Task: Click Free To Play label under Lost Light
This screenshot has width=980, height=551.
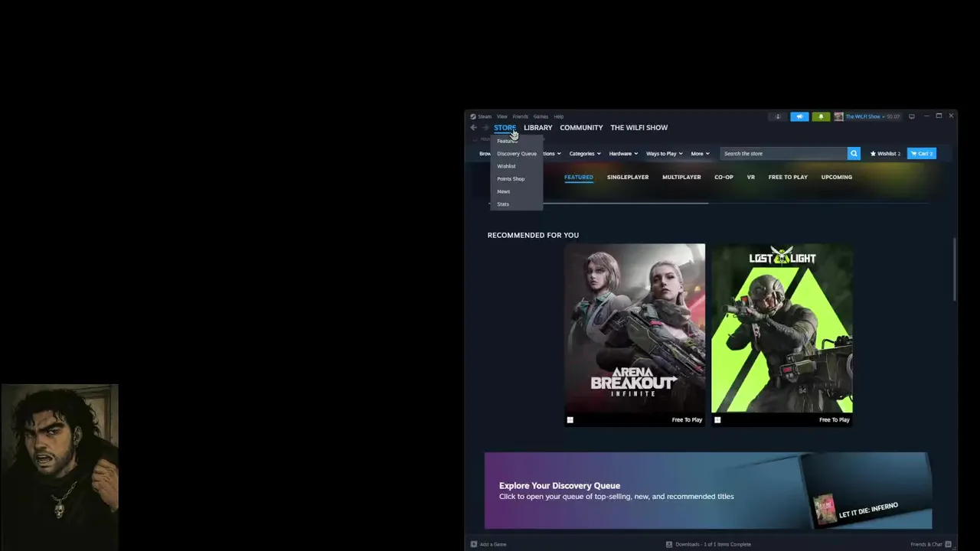Action: tap(834, 419)
